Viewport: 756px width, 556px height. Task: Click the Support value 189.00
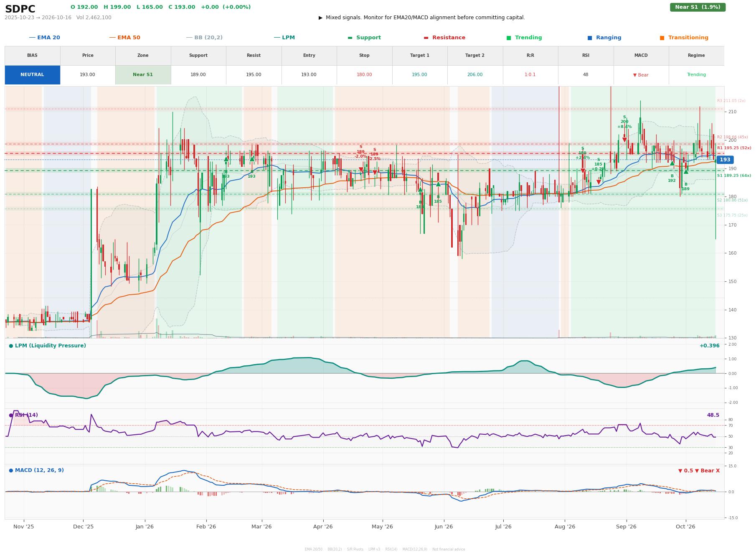pyautogui.click(x=198, y=75)
